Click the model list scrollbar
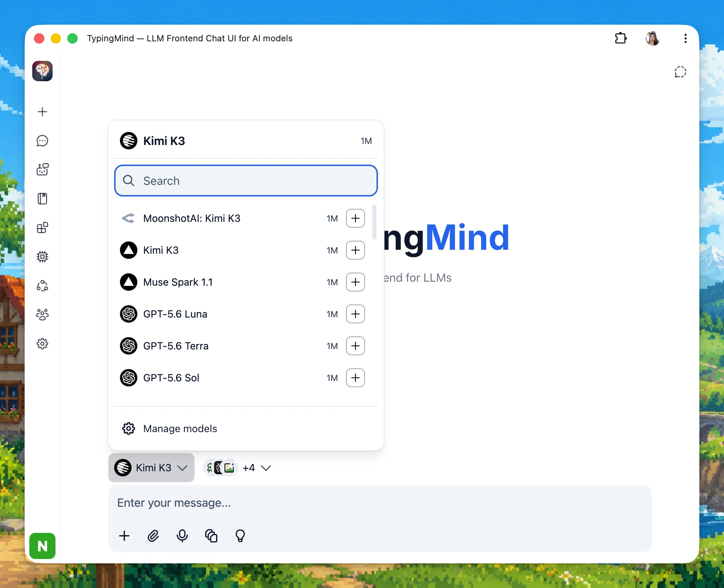Screen dimensions: 724x588 coord(374,222)
